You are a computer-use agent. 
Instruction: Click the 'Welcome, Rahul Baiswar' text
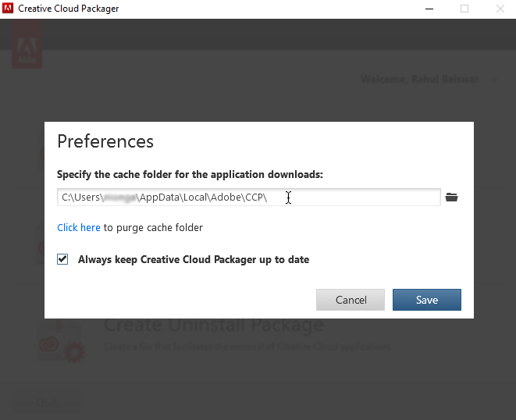coord(419,80)
